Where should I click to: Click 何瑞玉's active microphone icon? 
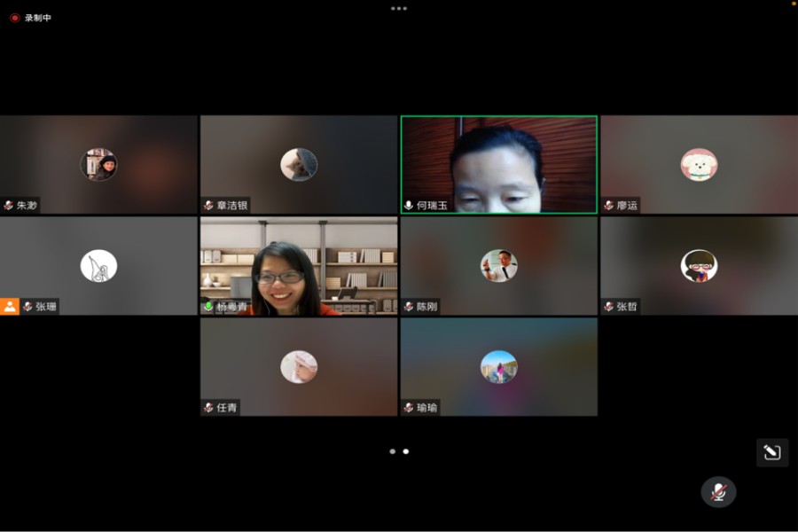pyautogui.click(x=408, y=206)
